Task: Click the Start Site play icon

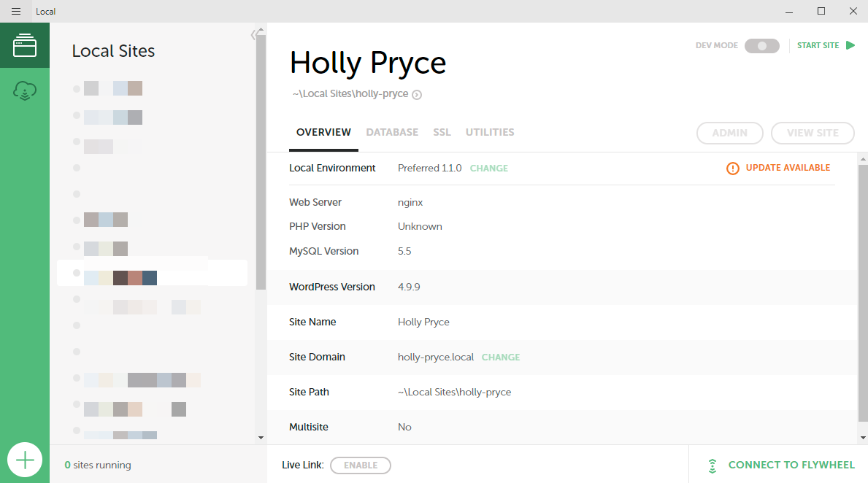Action: tap(850, 45)
